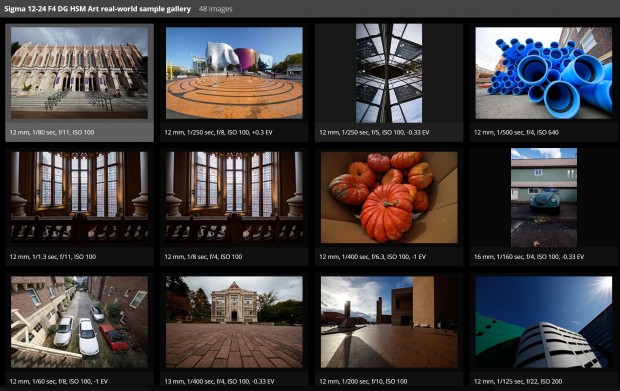Click caption '12 mm, 1/60 sec, f/8, ISO 100, -1 EV'

coord(59,382)
